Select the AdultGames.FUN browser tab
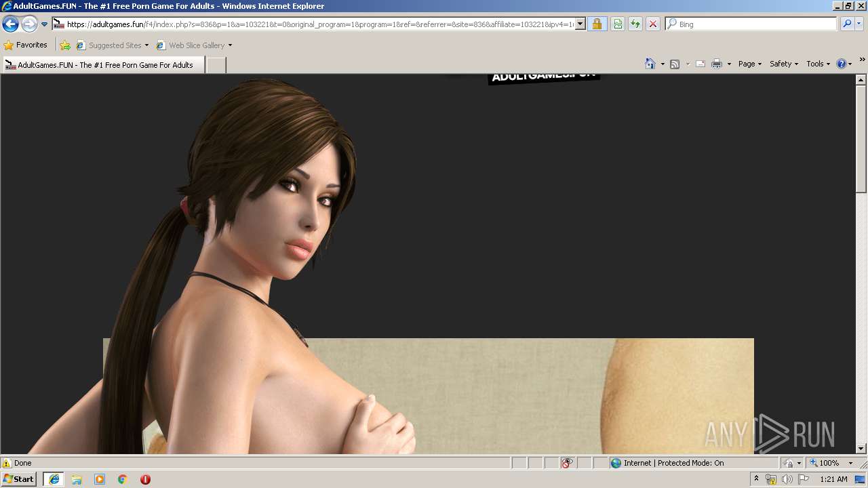 (104, 65)
